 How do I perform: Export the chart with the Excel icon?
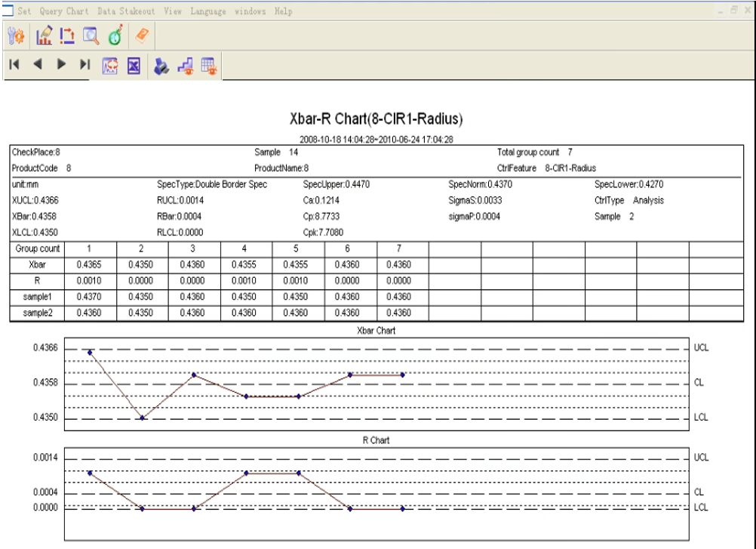point(134,66)
